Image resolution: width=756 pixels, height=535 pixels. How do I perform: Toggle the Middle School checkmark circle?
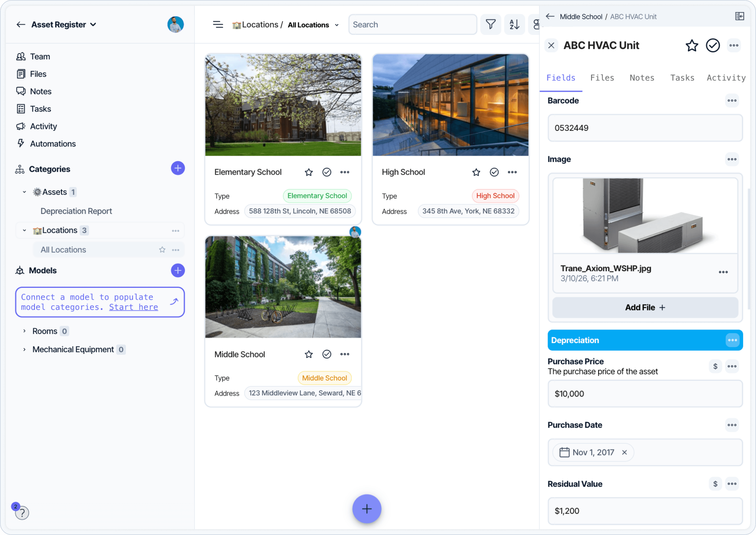[x=327, y=354]
